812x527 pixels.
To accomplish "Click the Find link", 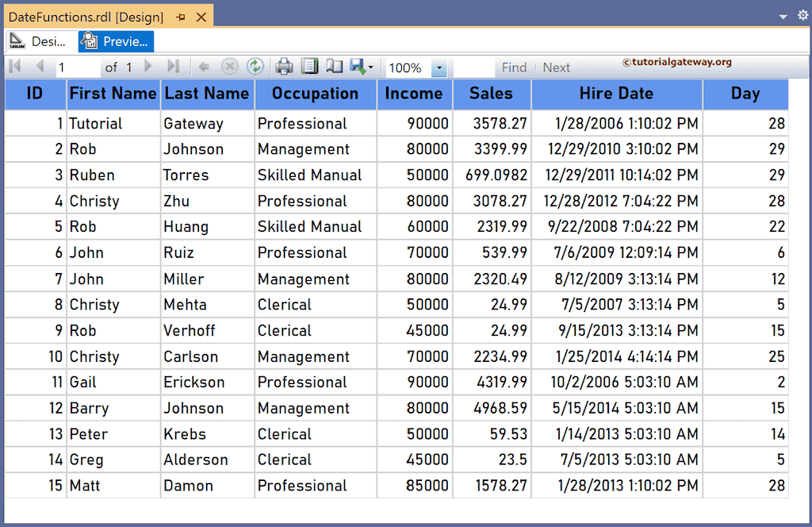I will coord(514,67).
